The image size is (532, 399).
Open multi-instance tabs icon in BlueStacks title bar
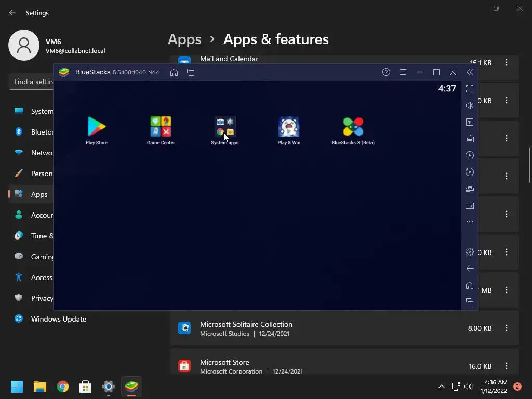[x=191, y=72]
